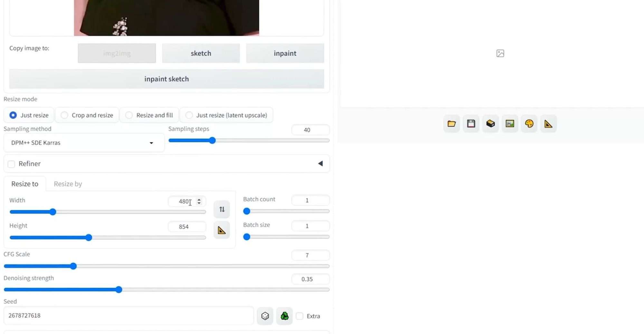
Task: Click the Denoising strength slider handle
Action: (x=119, y=290)
